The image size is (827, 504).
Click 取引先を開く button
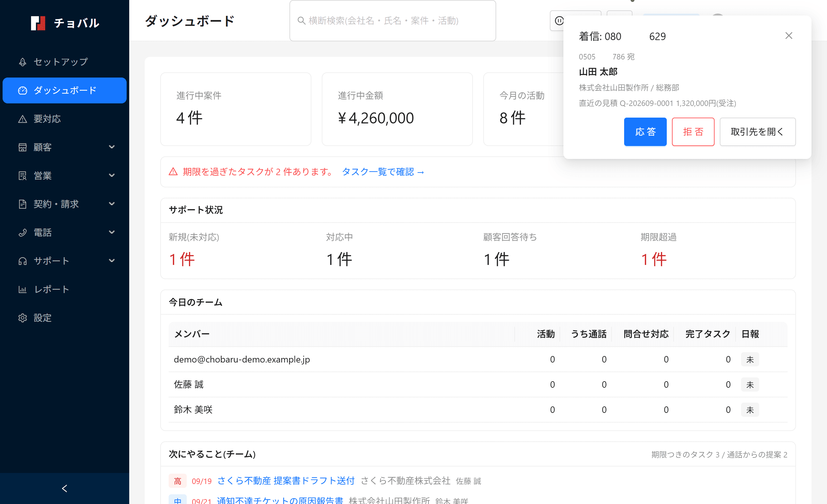(x=758, y=132)
